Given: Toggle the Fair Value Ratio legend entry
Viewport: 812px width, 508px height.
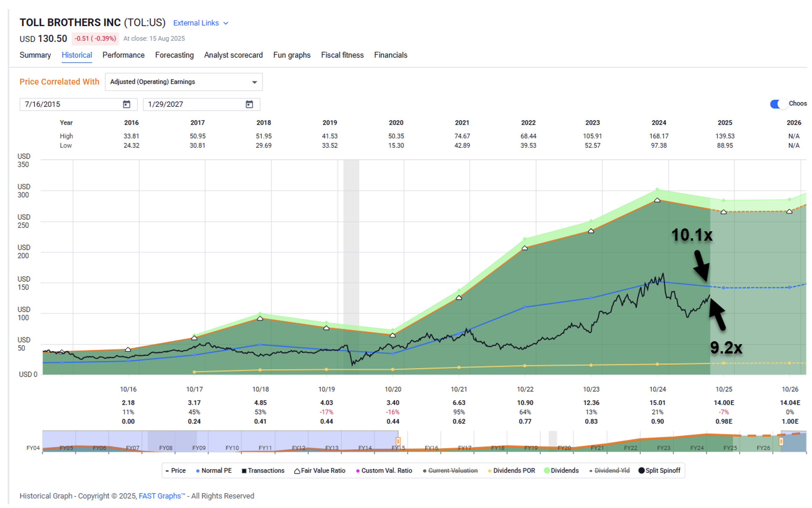Looking at the screenshot, I should 320,470.
